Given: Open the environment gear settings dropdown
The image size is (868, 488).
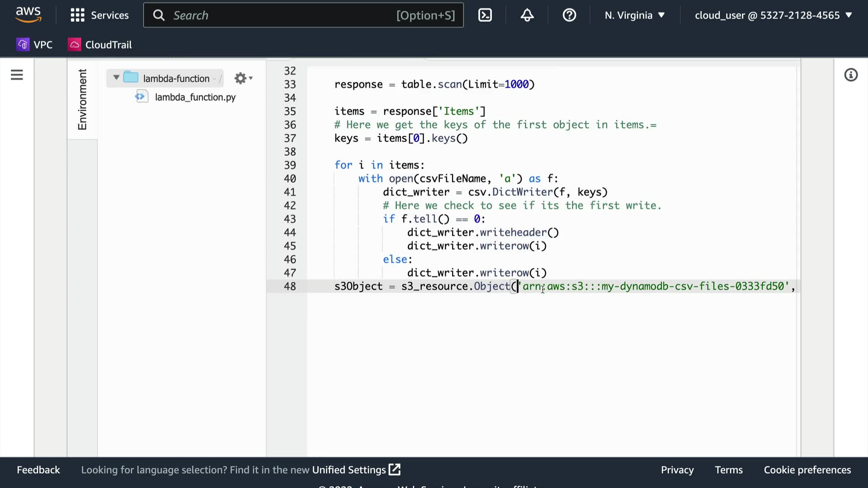Looking at the screenshot, I should pyautogui.click(x=243, y=79).
